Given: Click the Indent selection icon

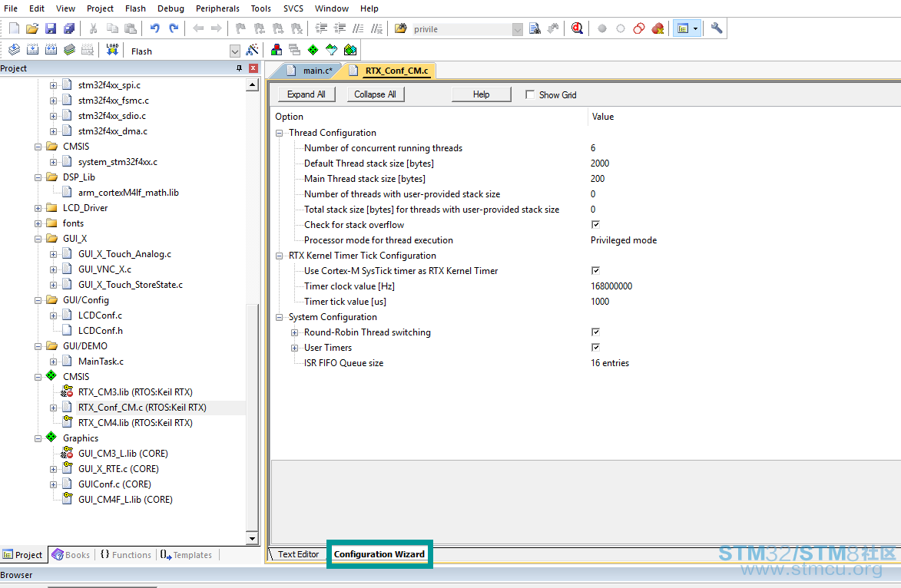Looking at the screenshot, I should [x=321, y=28].
